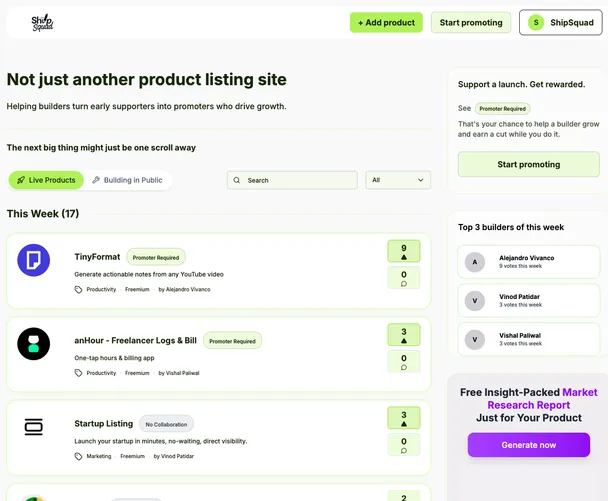Upvote TinyFormat with 9 votes

[x=404, y=251]
